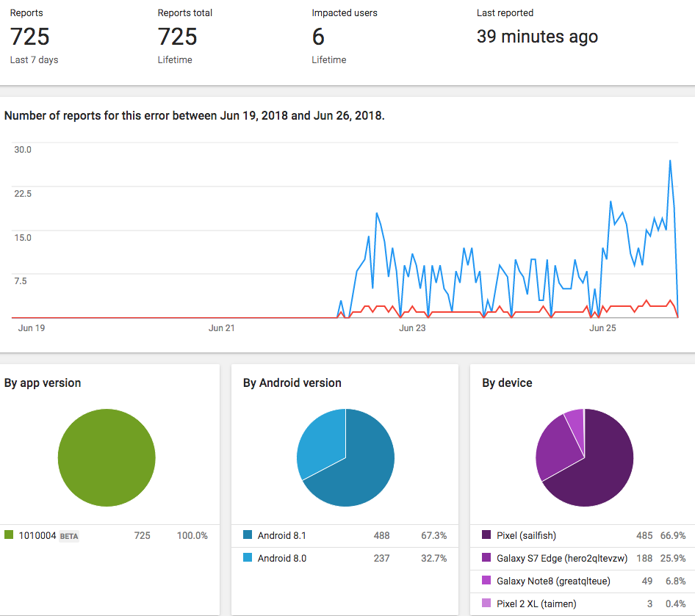Click the By Android version heading
Viewport: 695px width, 616px height.
pyautogui.click(x=292, y=383)
